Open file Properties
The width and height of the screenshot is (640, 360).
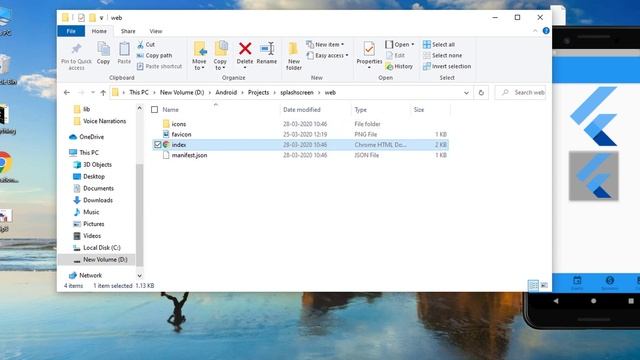click(x=369, y=55)
